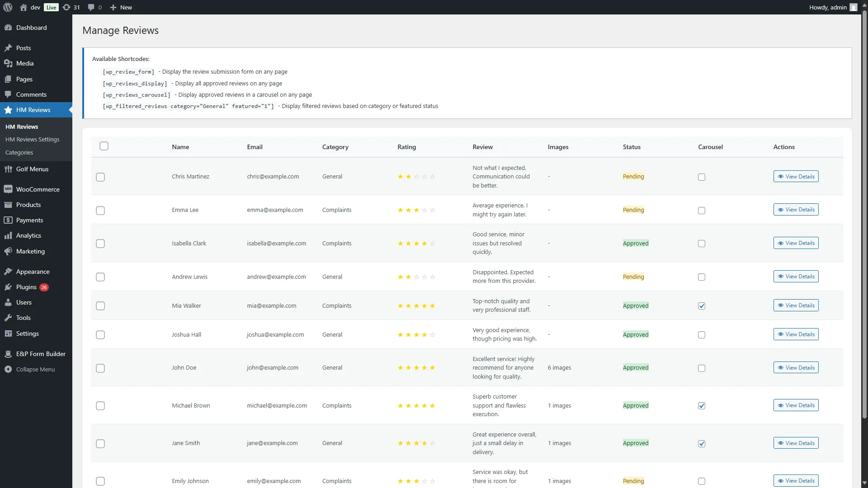Uncheck Mia Walker's carousel checkbox
Image resolution: width=868 pixels, height=488 pixels.
702,306
